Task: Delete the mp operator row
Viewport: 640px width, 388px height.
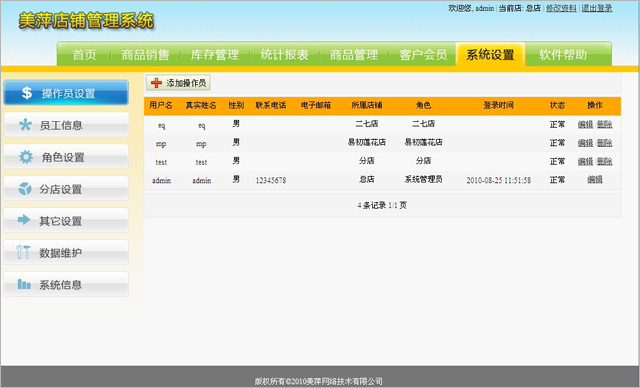Action: pyautogui.click(x=604, y=143)
